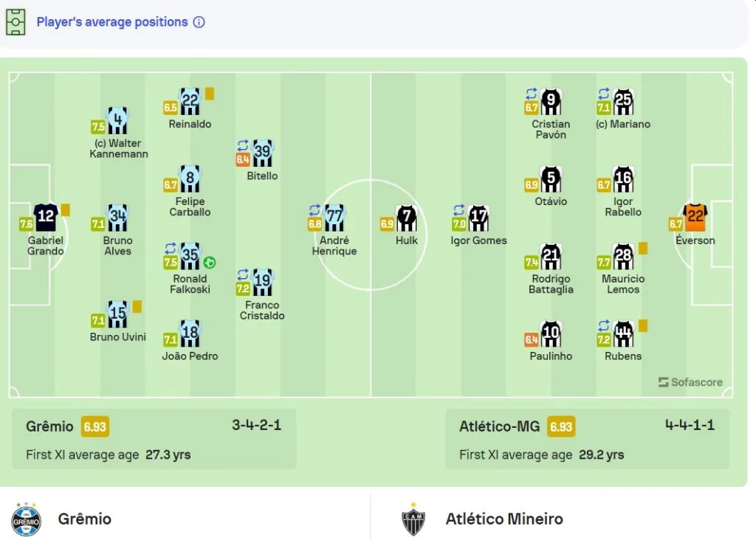Click Mauricio Lemos's 7.7 rating badge
The width and height of the screenshot is (756, 540).
(604, 262)
